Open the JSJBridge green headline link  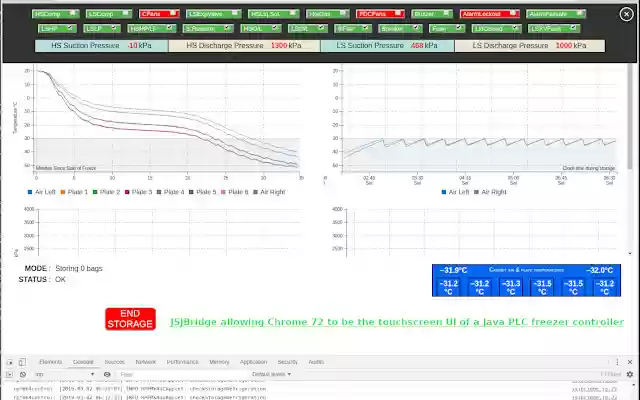[397, 322]
